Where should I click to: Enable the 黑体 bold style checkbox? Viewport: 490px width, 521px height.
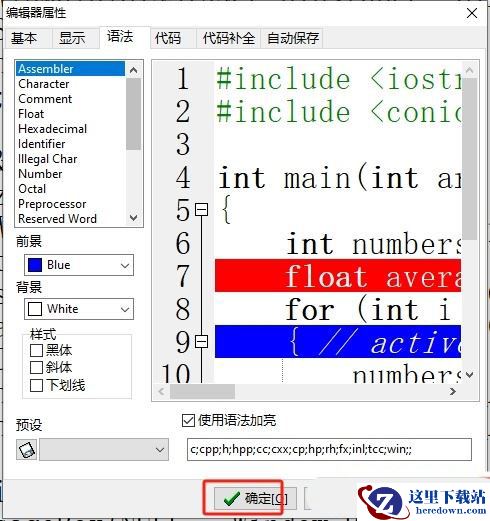pyautogui.click(x=36, y=350)
